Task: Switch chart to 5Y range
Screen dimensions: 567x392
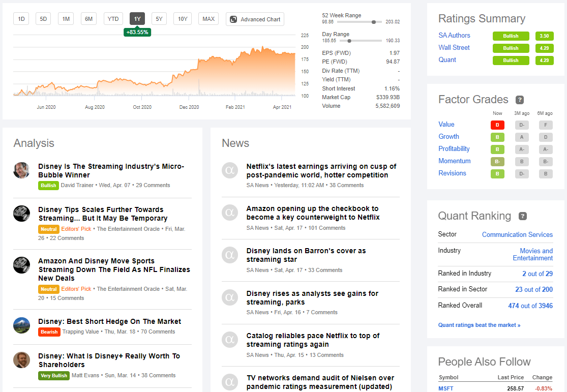Action: click(x=159, y=19)
